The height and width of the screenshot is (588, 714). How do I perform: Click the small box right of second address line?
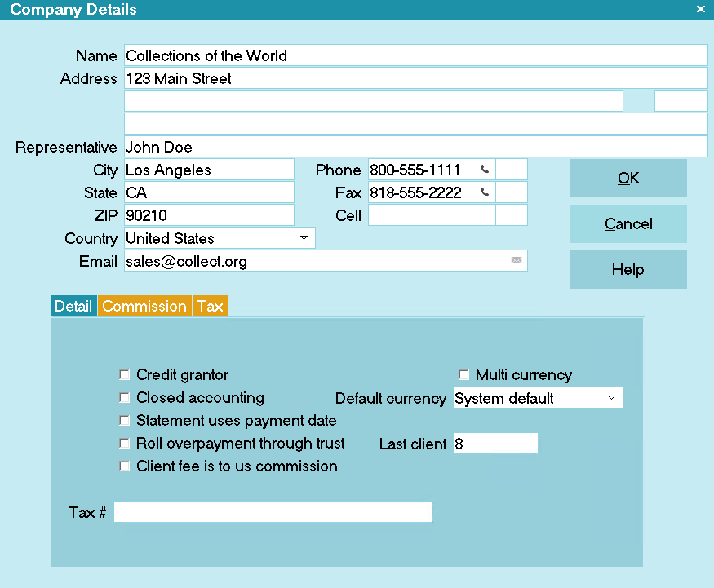tap(681, 100)
